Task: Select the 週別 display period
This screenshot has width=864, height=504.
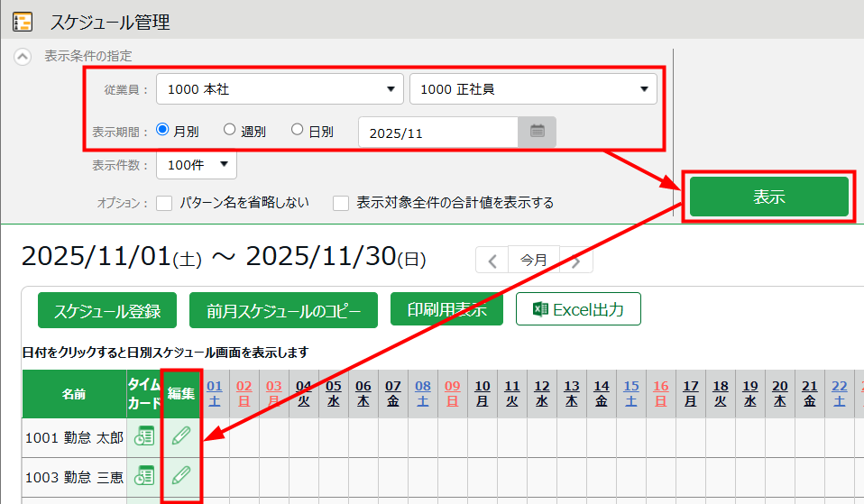Action: click(230, 130)
